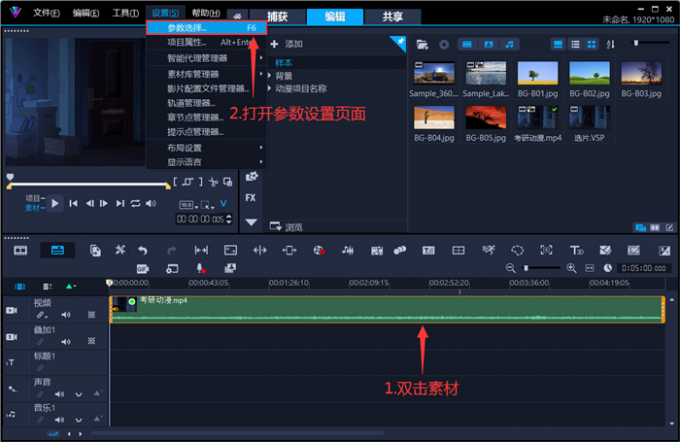This screenshot has width=680, height=442.
Task: Switch library to list view
Action: (575, 44)
